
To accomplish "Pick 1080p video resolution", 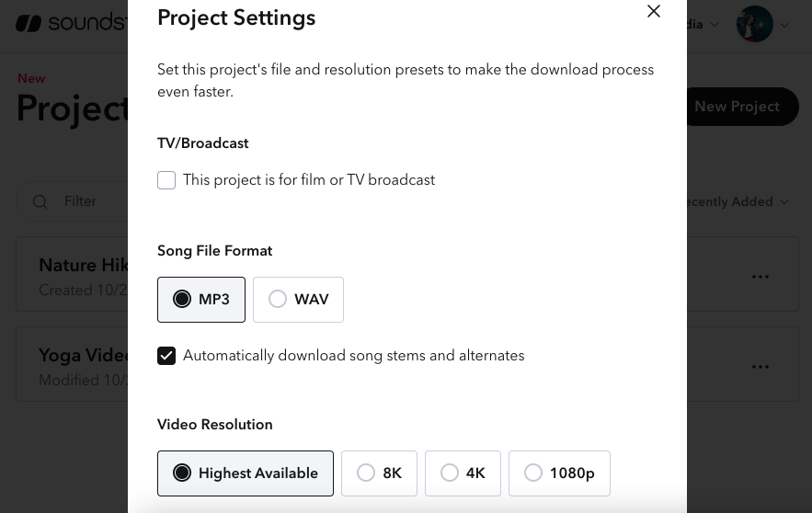I will click(558, 473).
